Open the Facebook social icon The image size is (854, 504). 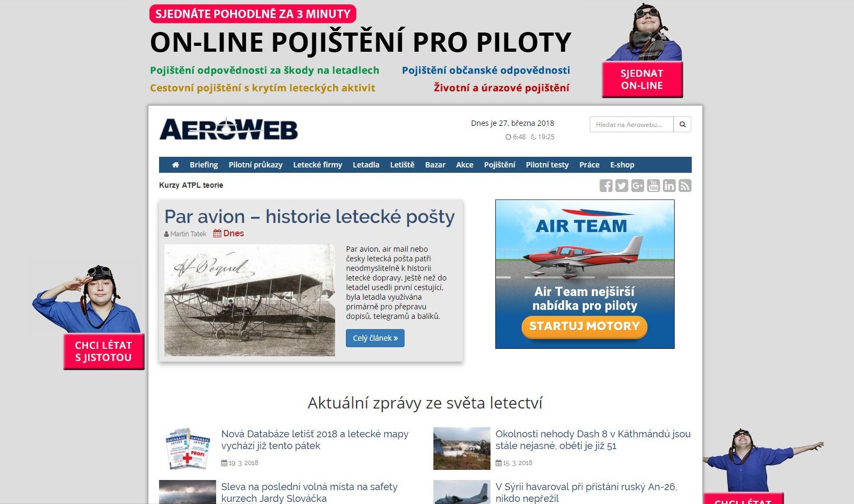(606, 186)
